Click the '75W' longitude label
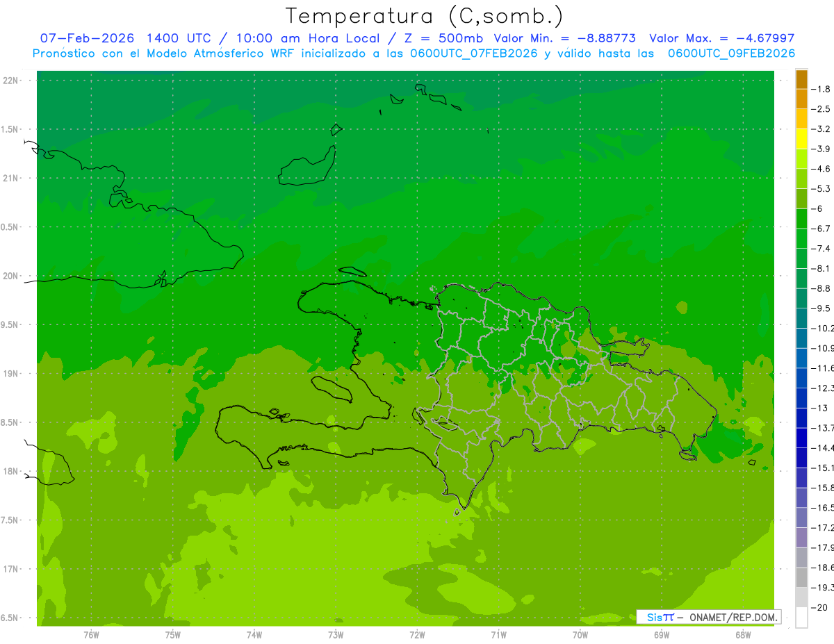 pyautogui.click(x=172, y=635)
